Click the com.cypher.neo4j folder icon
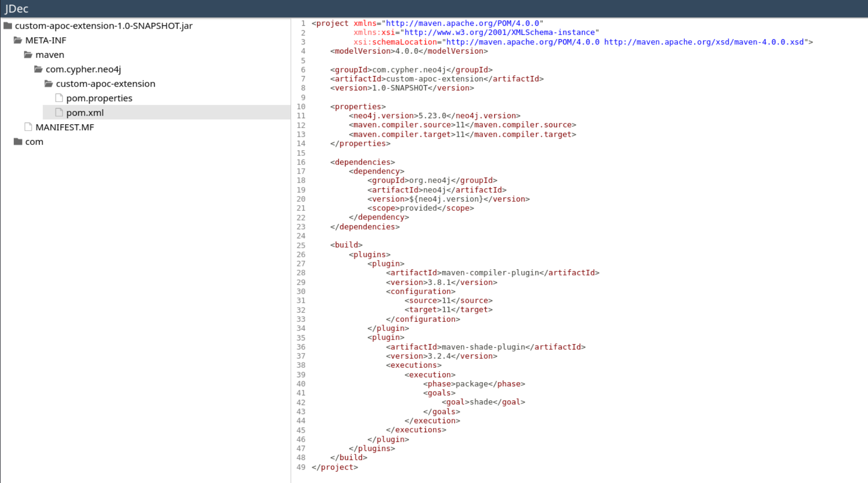The image size is (868, 483). (x=39, y=69)
